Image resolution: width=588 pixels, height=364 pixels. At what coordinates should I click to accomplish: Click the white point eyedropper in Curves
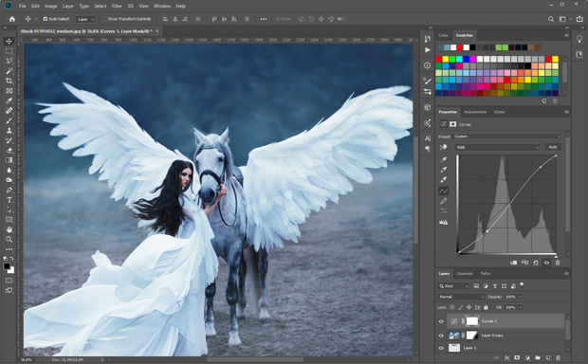[443, 180]
